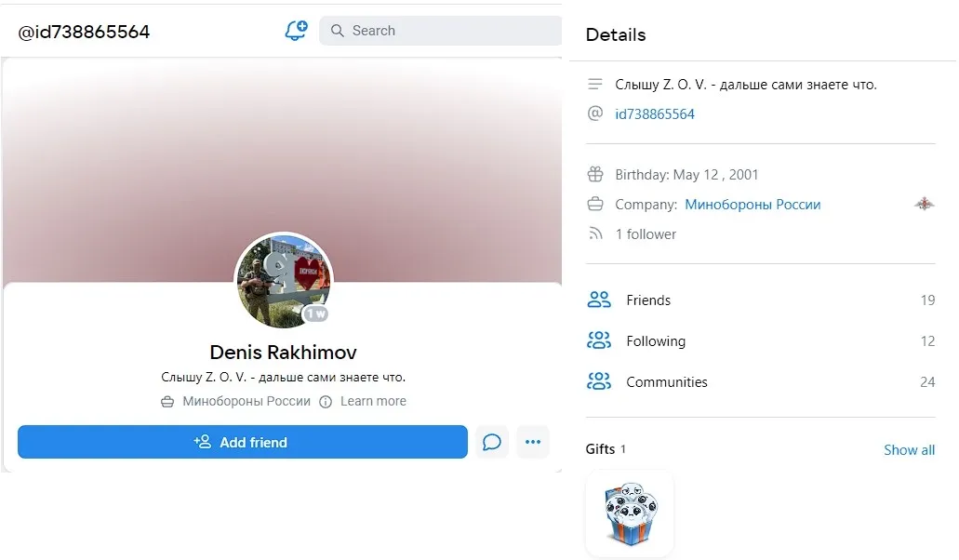Screen dimensions: 959x560
Task: Click the Communities group icon
Action: [x=599, y=381]
